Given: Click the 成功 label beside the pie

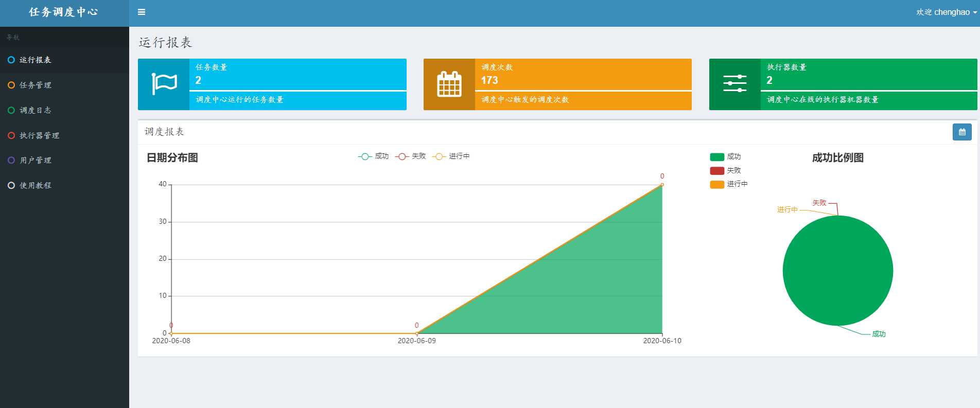Looking at the screenshot, I should [879, 334].
